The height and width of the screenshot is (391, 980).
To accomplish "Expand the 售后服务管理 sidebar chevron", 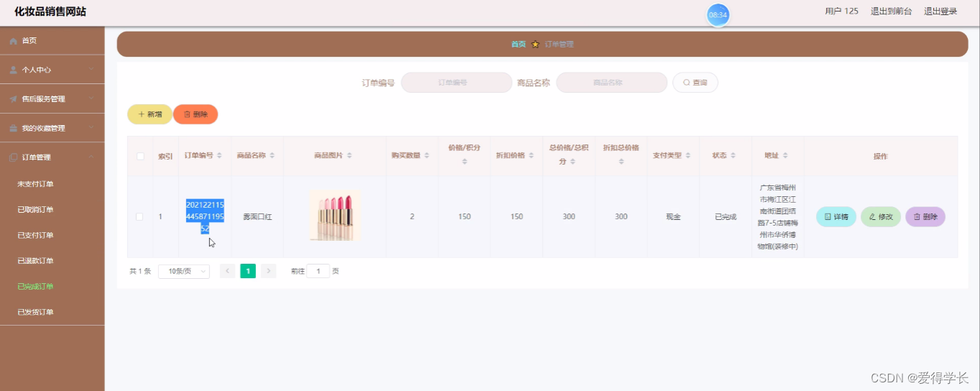I will tap(91, 99).
